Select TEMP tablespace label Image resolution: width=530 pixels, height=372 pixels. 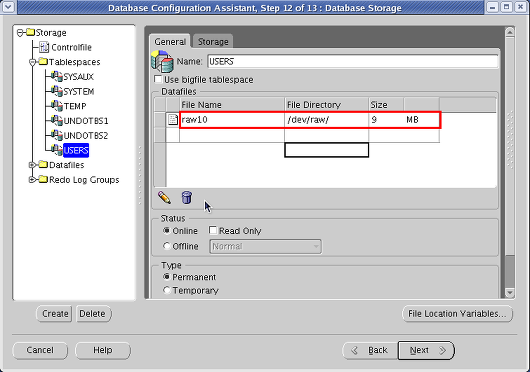coord(75,106)
